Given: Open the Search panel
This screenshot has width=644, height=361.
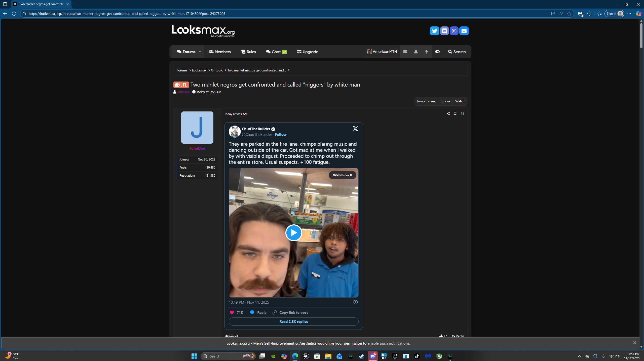Looking at the screenshot, I should 457,52.
